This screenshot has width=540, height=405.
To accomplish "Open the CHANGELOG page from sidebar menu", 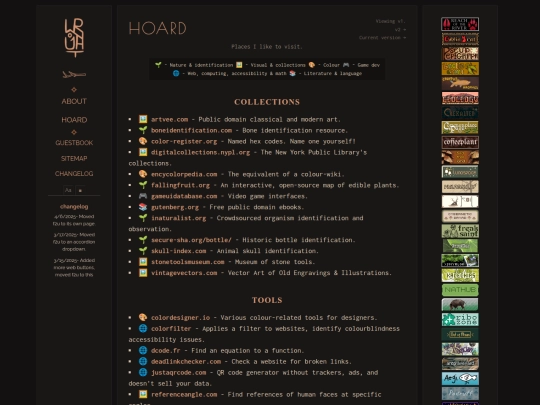I will (x=74, y=174).
